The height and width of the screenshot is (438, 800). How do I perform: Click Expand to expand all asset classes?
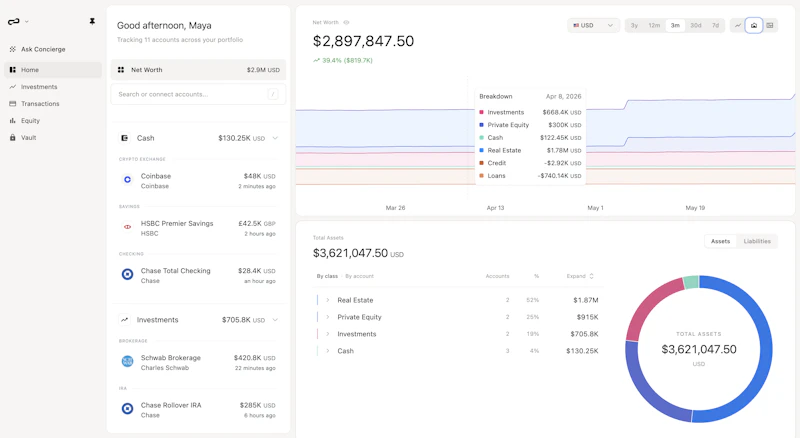pyautogui.click(x=580, y=276)
